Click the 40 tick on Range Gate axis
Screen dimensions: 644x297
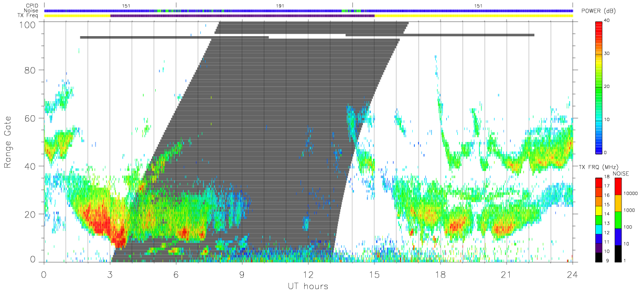point(30,166)
